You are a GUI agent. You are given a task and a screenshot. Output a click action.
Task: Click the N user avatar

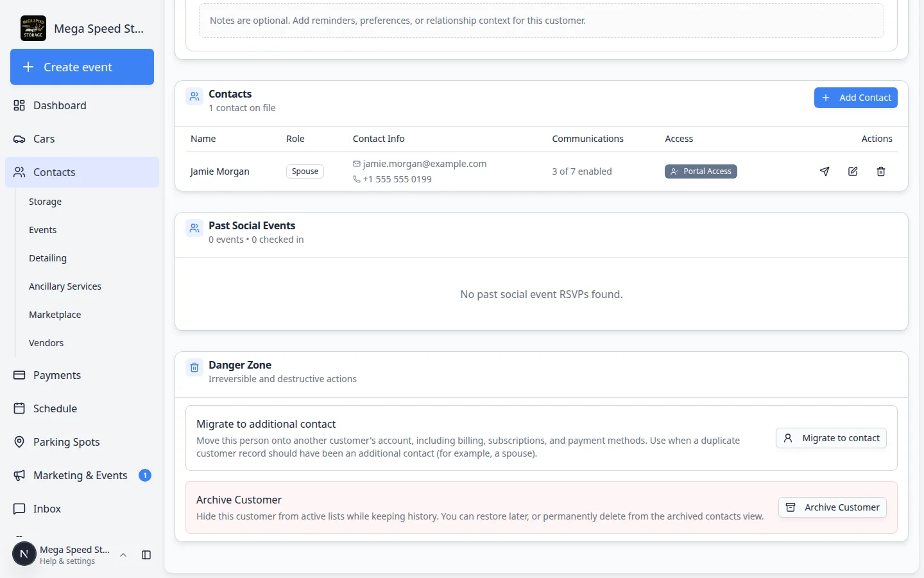(24, 554)
